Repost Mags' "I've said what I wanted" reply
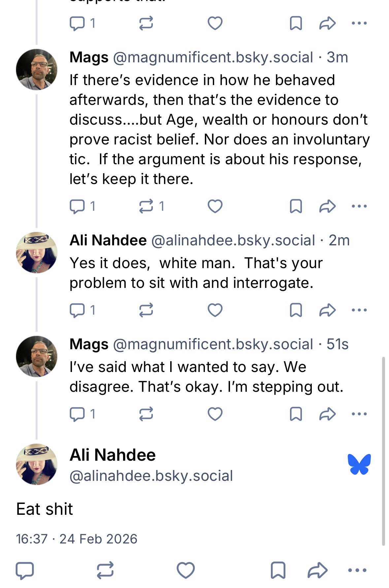Viewport: 389px width, 588px height. [146, 414]
